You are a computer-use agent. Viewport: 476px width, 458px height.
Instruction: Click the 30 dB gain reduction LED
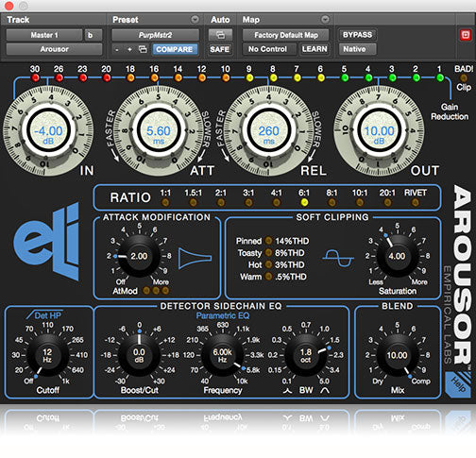35,77
